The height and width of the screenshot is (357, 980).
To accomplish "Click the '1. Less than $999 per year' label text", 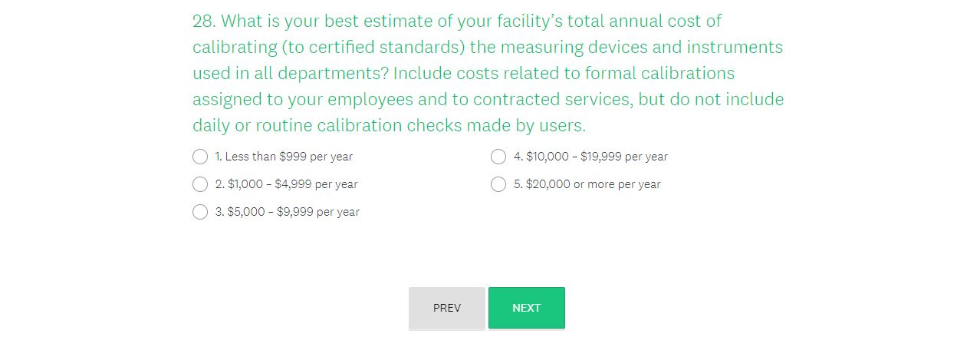I will pyautogui.click(x=284, y=157).
